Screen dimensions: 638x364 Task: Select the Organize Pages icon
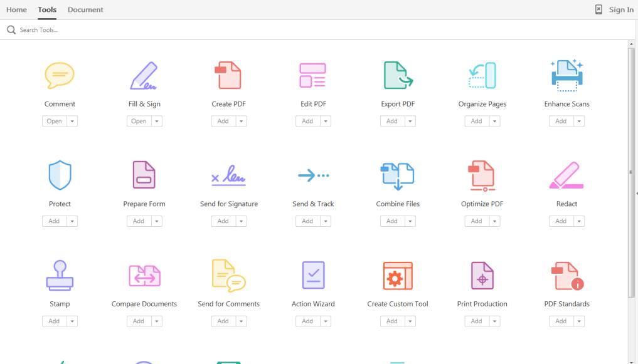[x=482, y=75]
